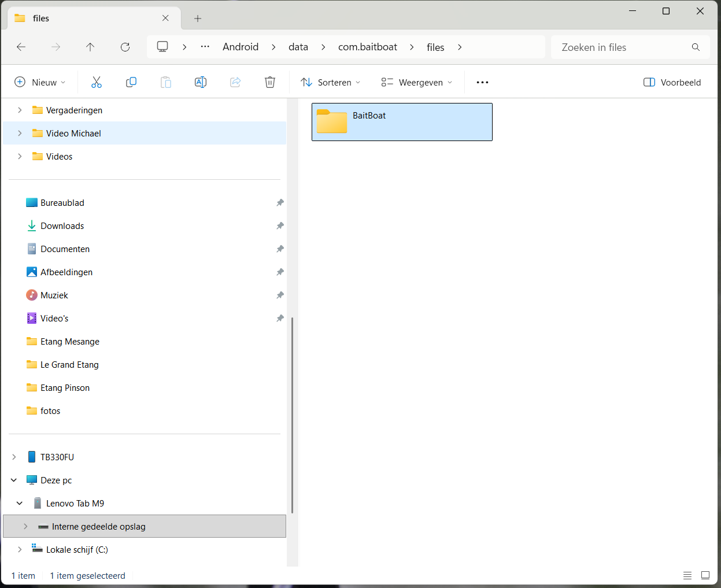Delete selection using trash icon
This screenshot has height=588, width=721.
click(x=270, y=82)
